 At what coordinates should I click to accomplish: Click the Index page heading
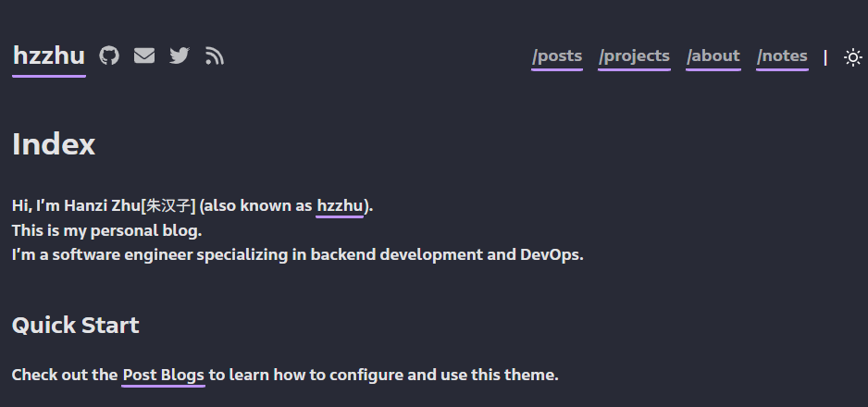[54, 144]
